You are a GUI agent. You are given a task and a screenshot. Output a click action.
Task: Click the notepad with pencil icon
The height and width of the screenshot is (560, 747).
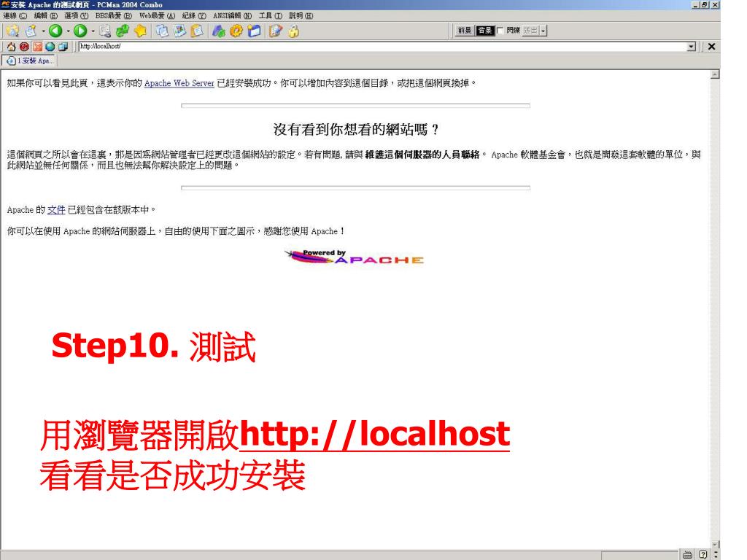tap(275, 31)
